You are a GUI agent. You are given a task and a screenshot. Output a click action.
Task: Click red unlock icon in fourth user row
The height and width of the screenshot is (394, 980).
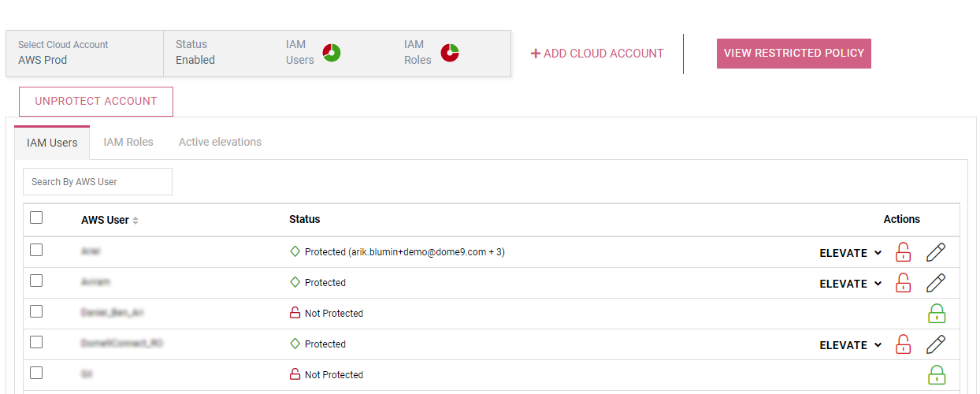click(x=904, y=345)
